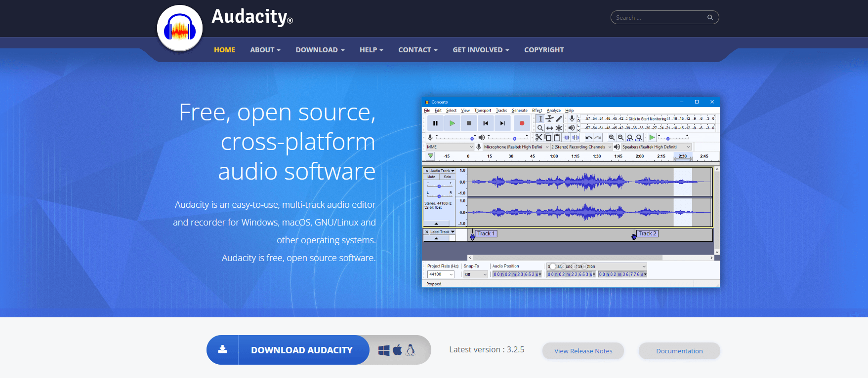
Task: Stop playback with the square Stop button
Action: click(x=469, y=123)
